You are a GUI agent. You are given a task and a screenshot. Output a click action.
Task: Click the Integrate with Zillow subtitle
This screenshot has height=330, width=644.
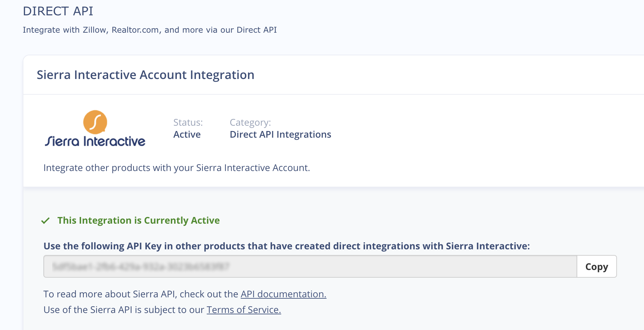tap(150, 30)
